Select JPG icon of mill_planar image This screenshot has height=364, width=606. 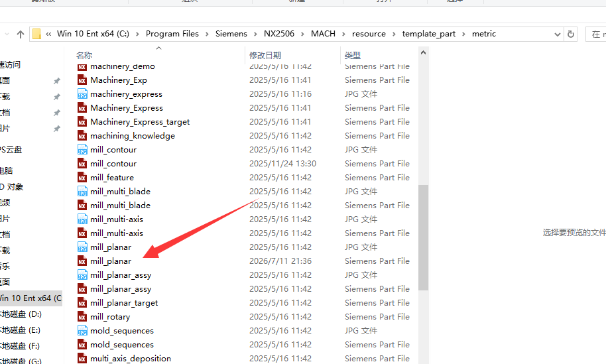pos(82,247)
